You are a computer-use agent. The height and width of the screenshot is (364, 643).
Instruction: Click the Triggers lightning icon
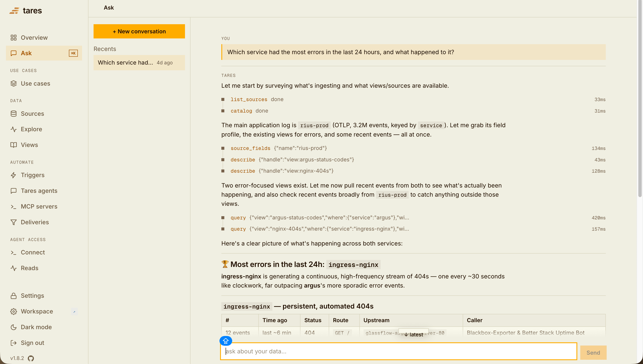[14, 175]
